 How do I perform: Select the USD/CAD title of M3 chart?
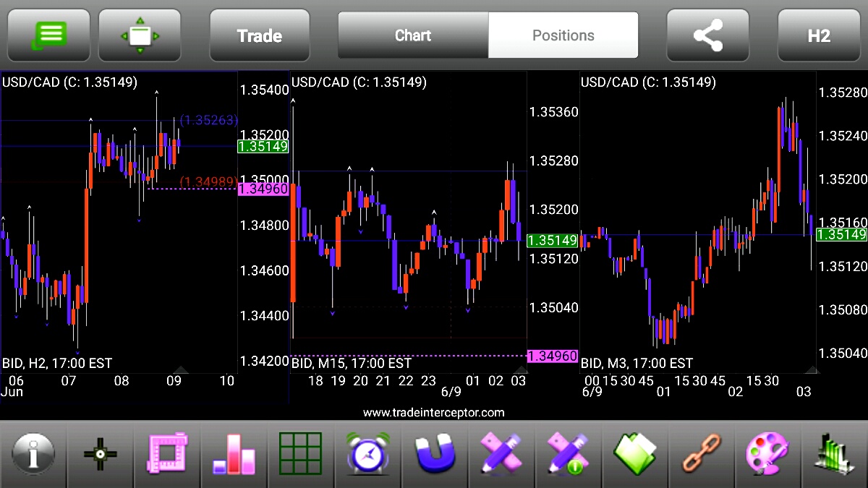pos(648,82)
